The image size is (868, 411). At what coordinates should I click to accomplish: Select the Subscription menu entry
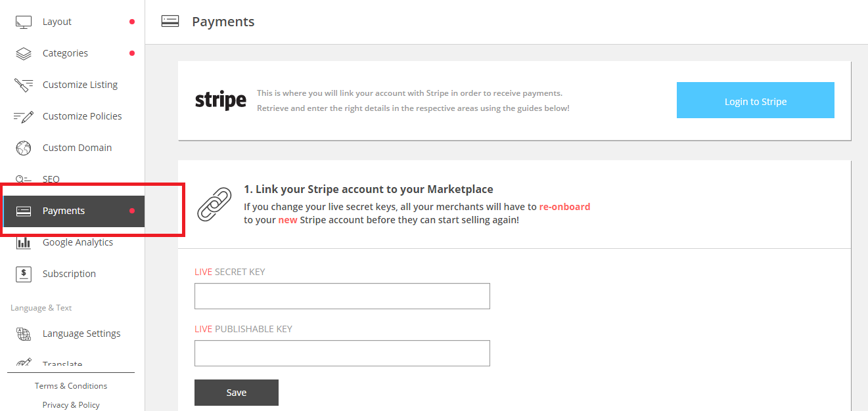(69, 274)
